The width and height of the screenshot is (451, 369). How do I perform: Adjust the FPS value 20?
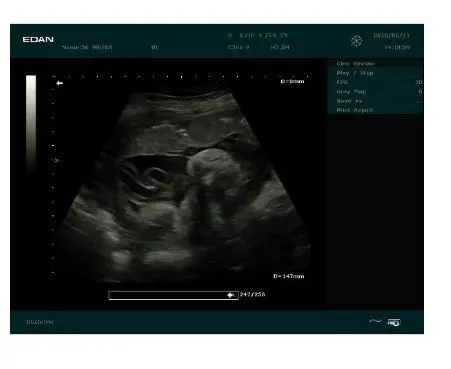419,82
